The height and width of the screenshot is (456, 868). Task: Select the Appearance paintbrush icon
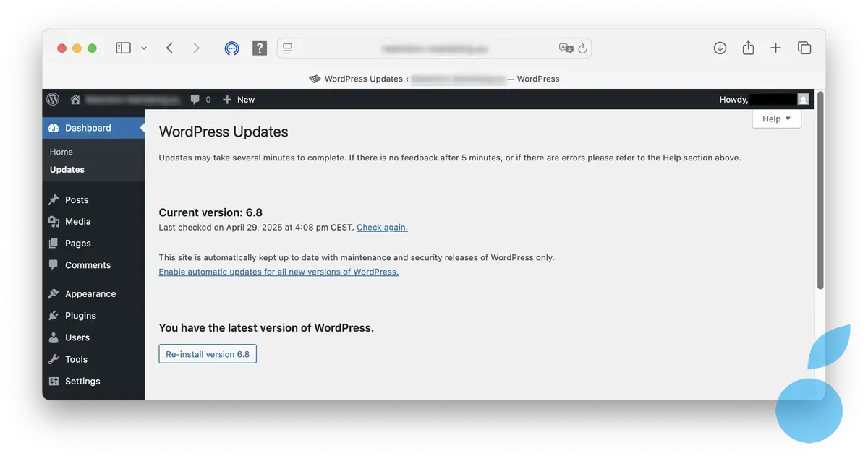point(54,293)
